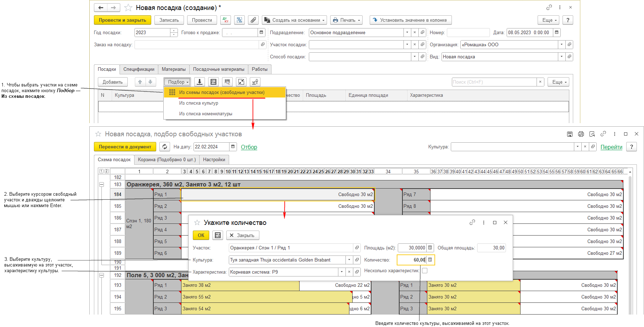Collapse the Поле 5 group in the scheme

102,275
